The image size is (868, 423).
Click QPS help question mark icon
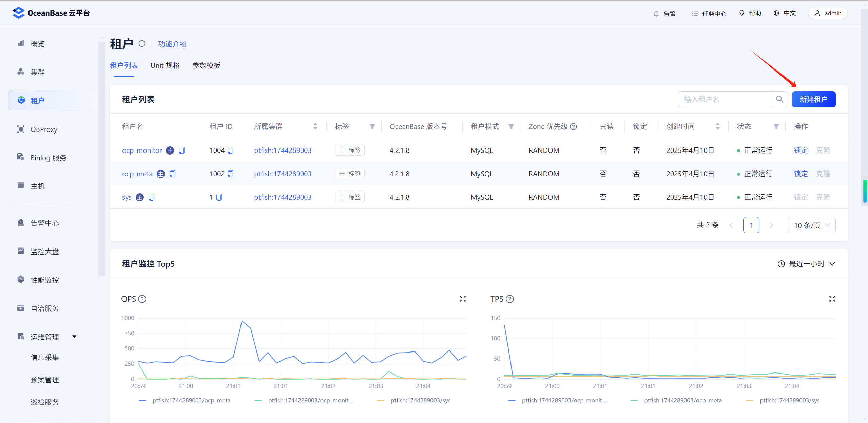coord(142,299)
